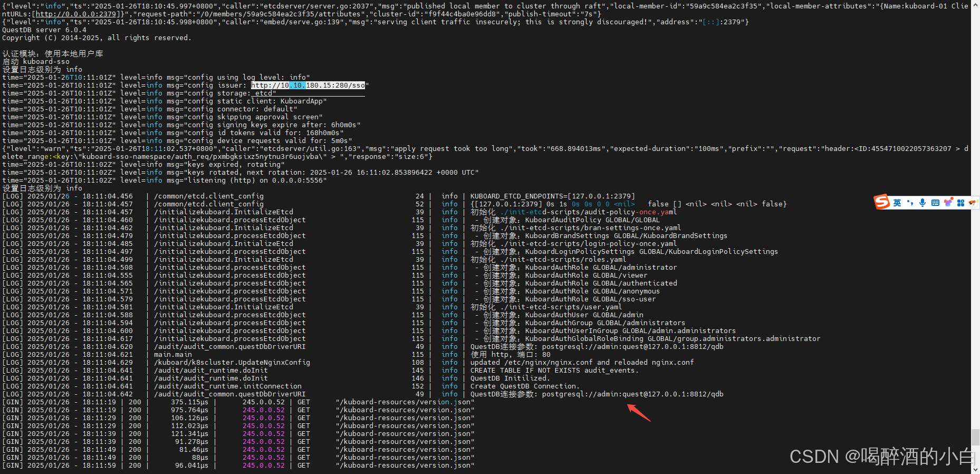980x474 pixels.
Task: Click the red arrow annotation
Action: coord(639,413)
